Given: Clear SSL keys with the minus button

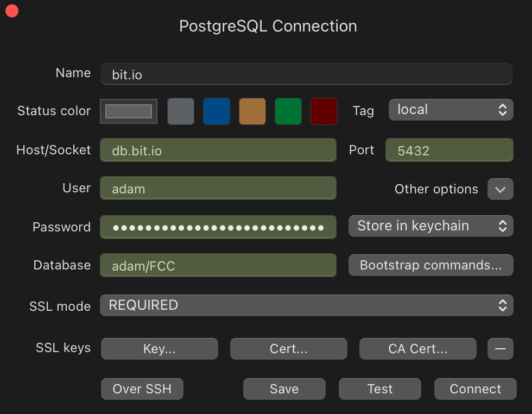Looking at the screenshot, I should [x=501, y=349].
